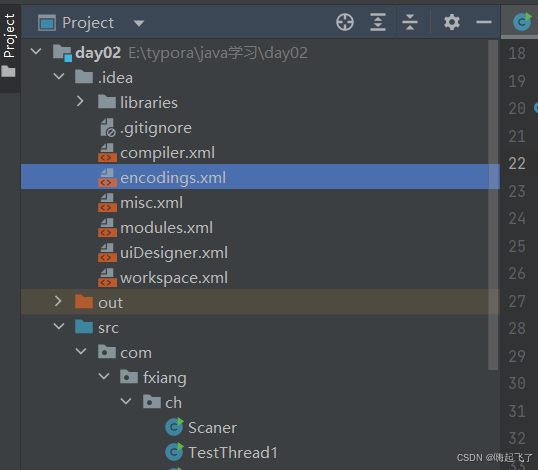Click editor line number 22
The width and height of the screenshot is (538, 470).
(x=517, y=163)
